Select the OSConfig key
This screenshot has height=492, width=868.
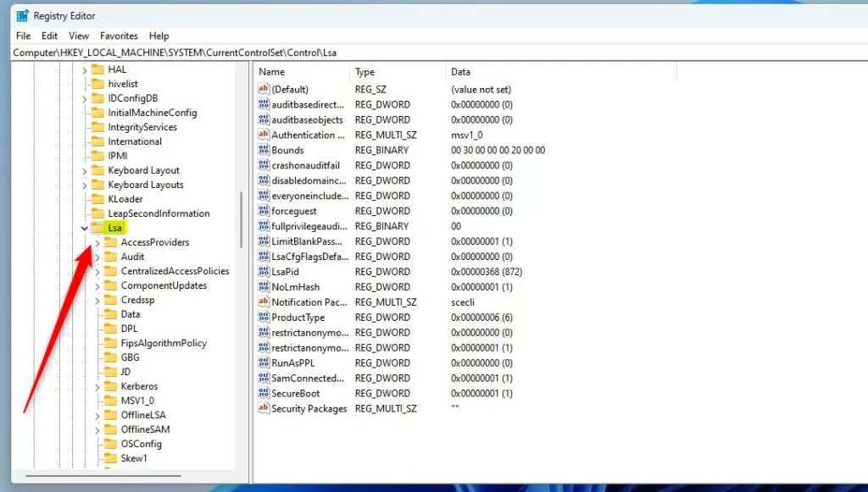pyautogui.click(x=142, y=444)
